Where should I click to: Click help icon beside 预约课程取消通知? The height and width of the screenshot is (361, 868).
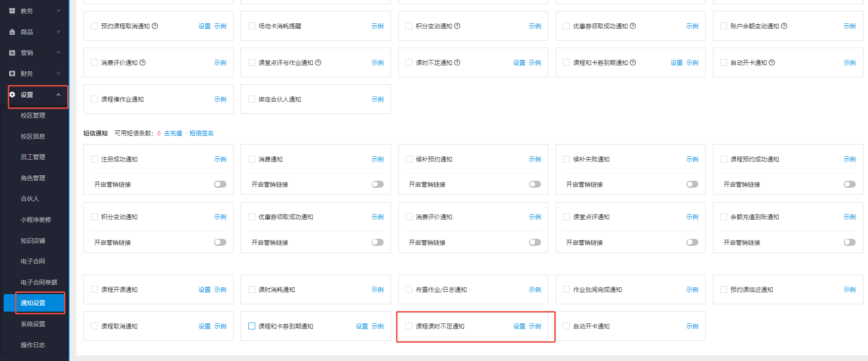155,26
